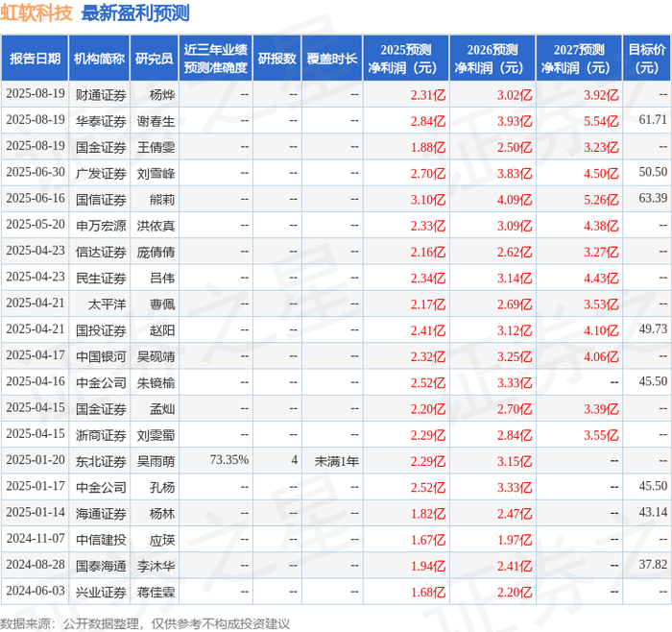This screenshot has height=632, width=672.
Task: Select 国泰海通 institution cell
Action: tap(101, 566)
